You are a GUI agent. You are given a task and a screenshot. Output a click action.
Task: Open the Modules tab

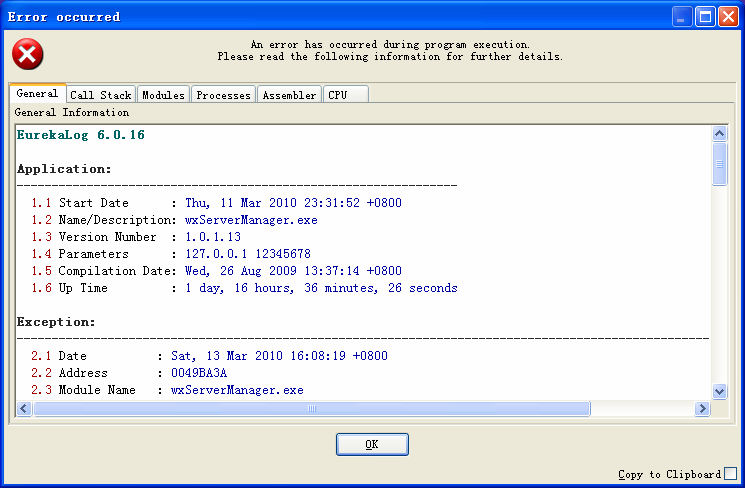pyautogui.click(x=163, y=95)
